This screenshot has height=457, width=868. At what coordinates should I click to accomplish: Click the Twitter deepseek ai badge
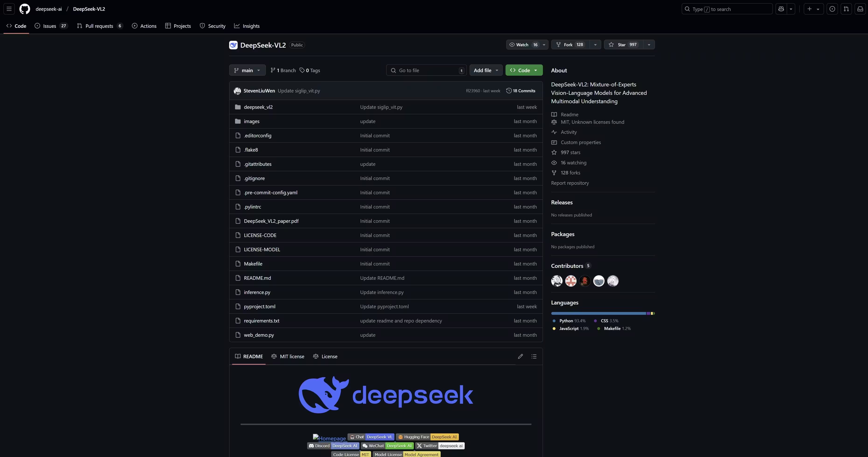440,446
